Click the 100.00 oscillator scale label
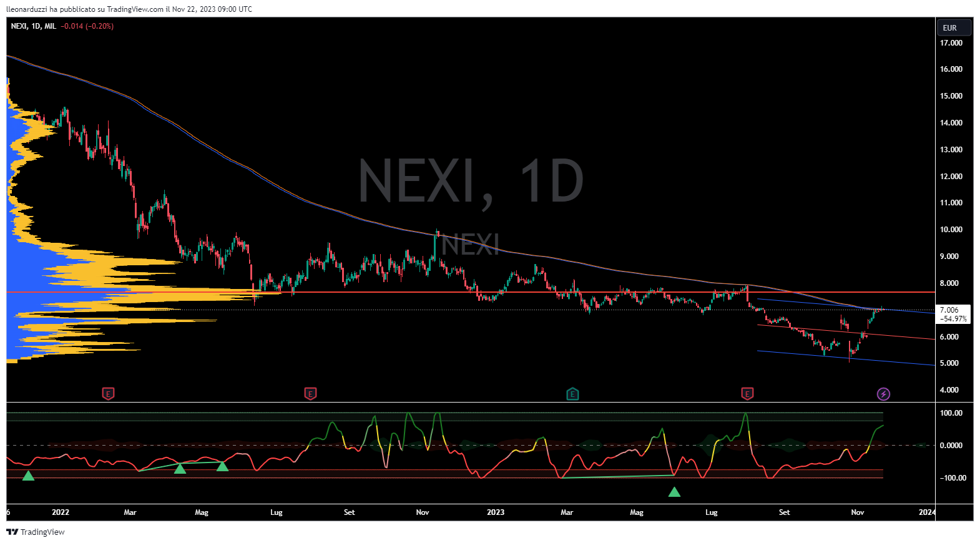This screenshot has width=980, height=543. [951, 413]
